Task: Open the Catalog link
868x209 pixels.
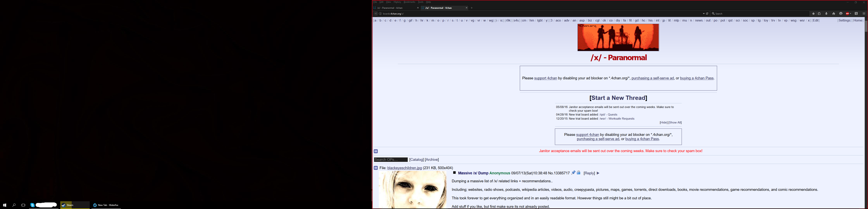Action: (417, 160)
